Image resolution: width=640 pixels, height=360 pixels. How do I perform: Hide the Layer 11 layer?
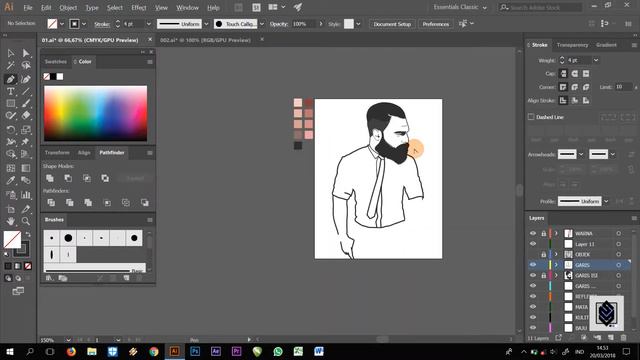click(533, 244)
